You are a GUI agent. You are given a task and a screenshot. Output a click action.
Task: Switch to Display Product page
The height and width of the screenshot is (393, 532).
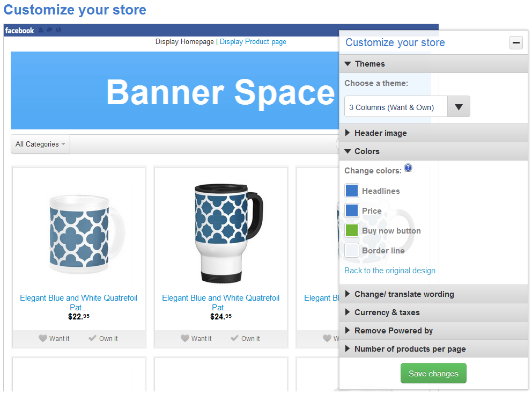(253, 42)
